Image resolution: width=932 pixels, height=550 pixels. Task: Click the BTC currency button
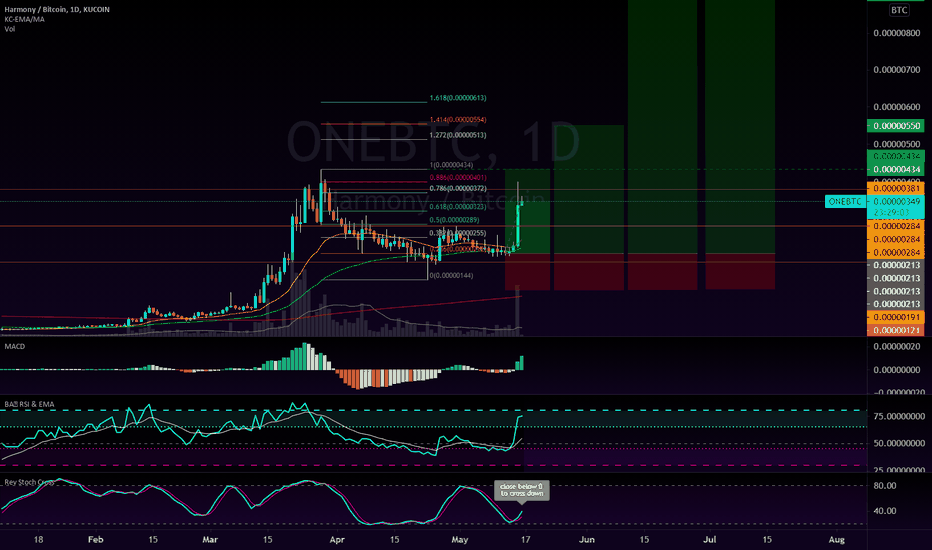[899, 10]
